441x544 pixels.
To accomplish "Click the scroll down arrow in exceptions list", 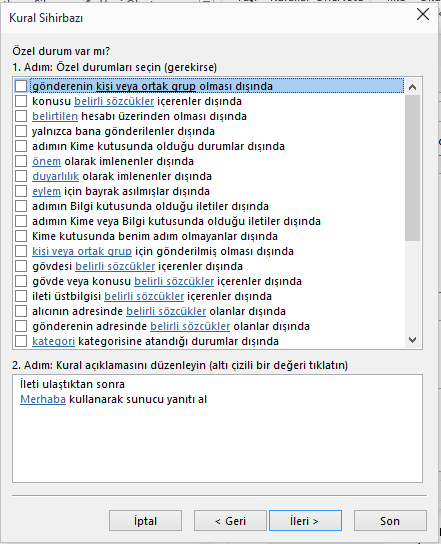I will tap(412, 340).
